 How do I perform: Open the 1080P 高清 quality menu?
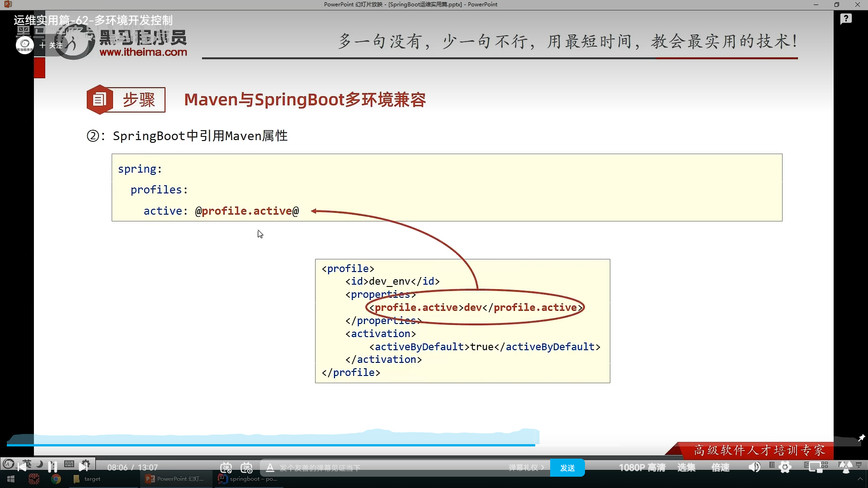(x=642, y=468)
